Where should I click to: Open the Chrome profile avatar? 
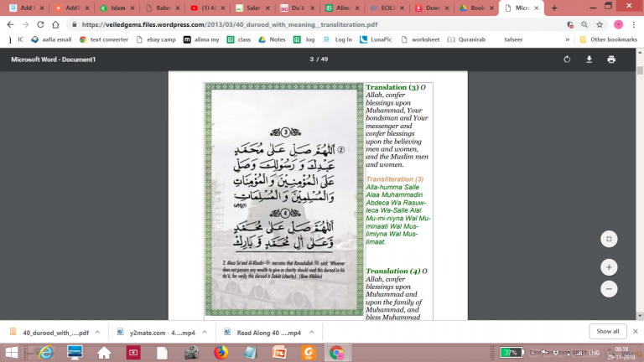tap(618, 24)
